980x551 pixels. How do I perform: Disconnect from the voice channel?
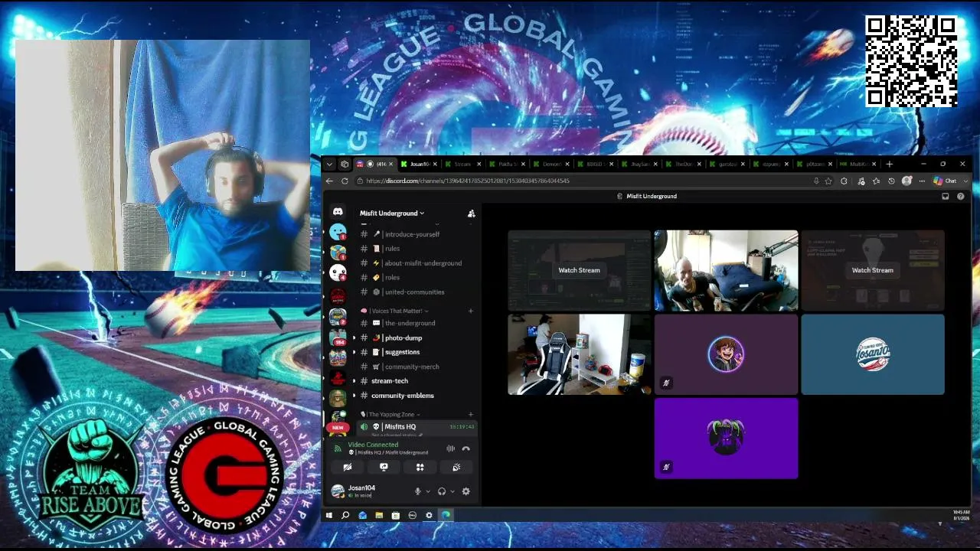465,448
